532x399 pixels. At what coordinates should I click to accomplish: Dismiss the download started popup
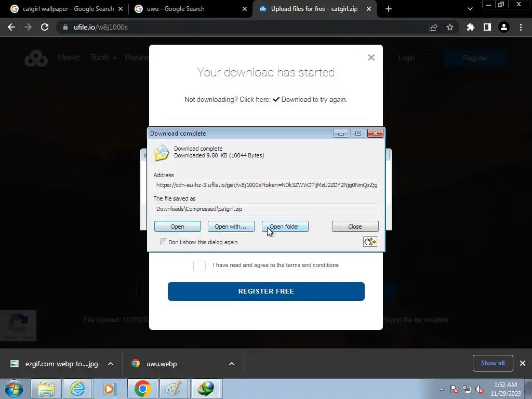(371, 57)
